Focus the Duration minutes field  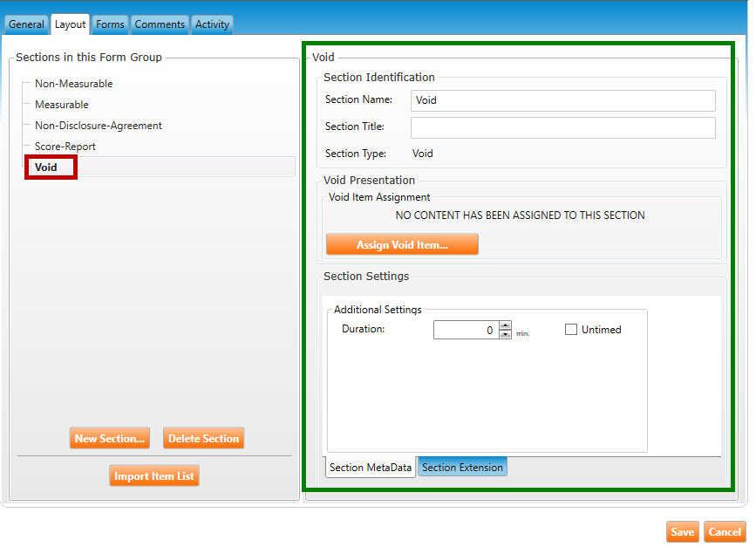coord(465,330)
